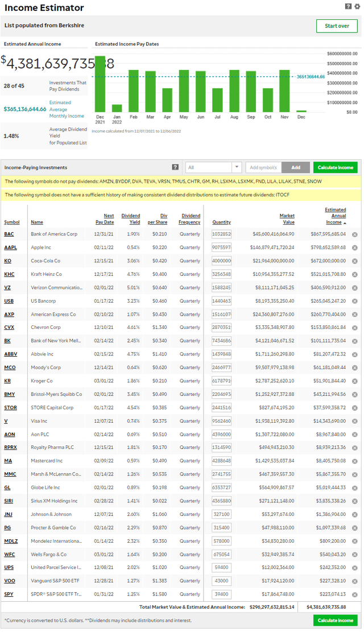Viewport: 364px width, 632px height.
Task: Remove the VZ row
Action: point(355,288)
